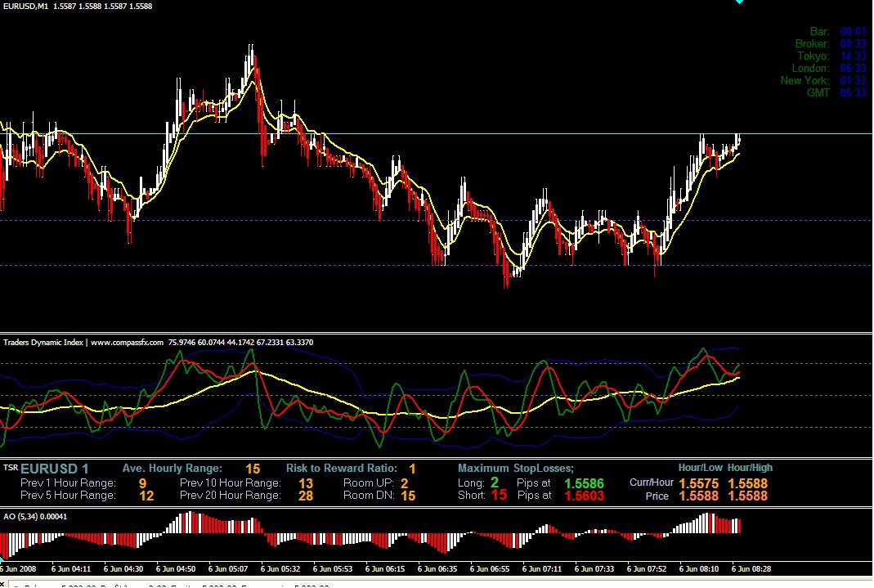Click the 6 Jun 05:07 time label
874x588 pixels.
[228, 569]
